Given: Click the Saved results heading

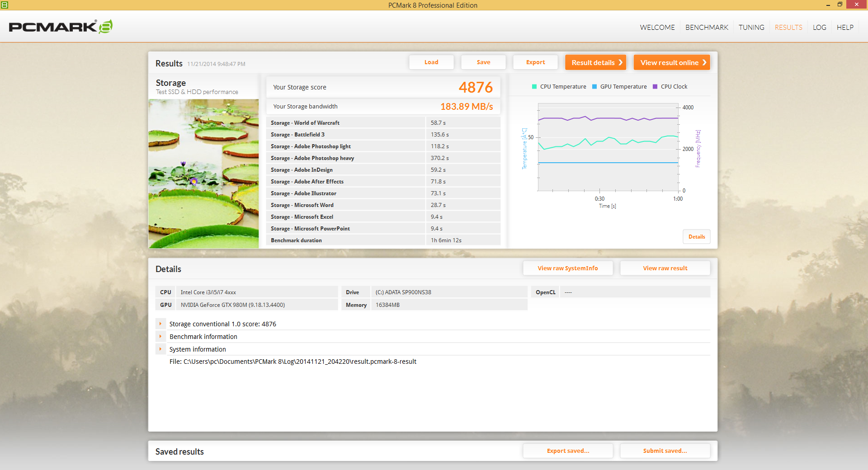Looking at the screenshot, I should (x=179, y=451).
